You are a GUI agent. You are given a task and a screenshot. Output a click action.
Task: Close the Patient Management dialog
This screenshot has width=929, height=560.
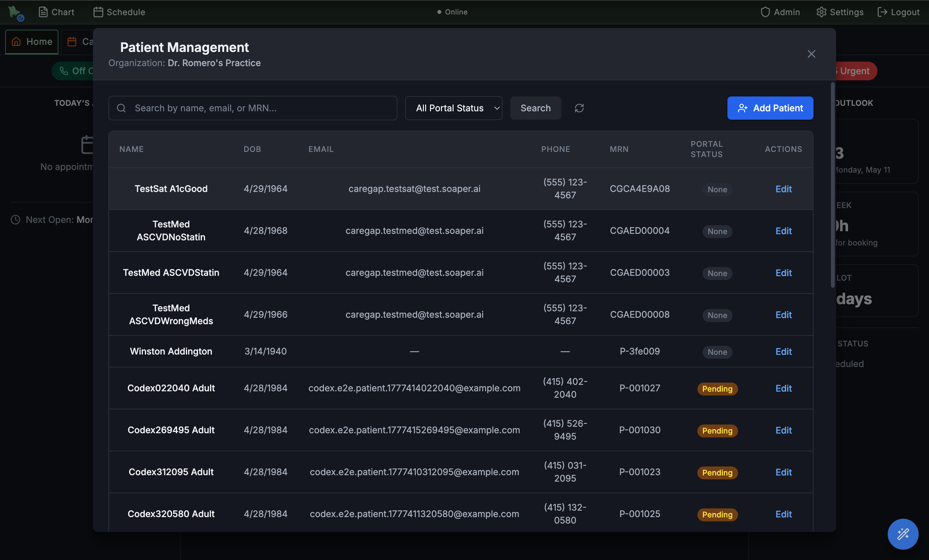(811, 54)
